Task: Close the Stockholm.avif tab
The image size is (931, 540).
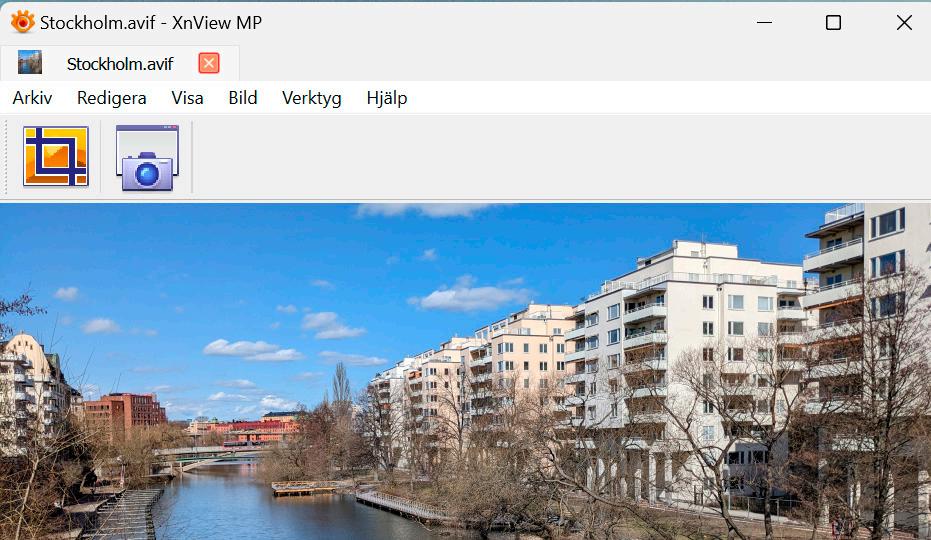Action: [x=209, y=63]
